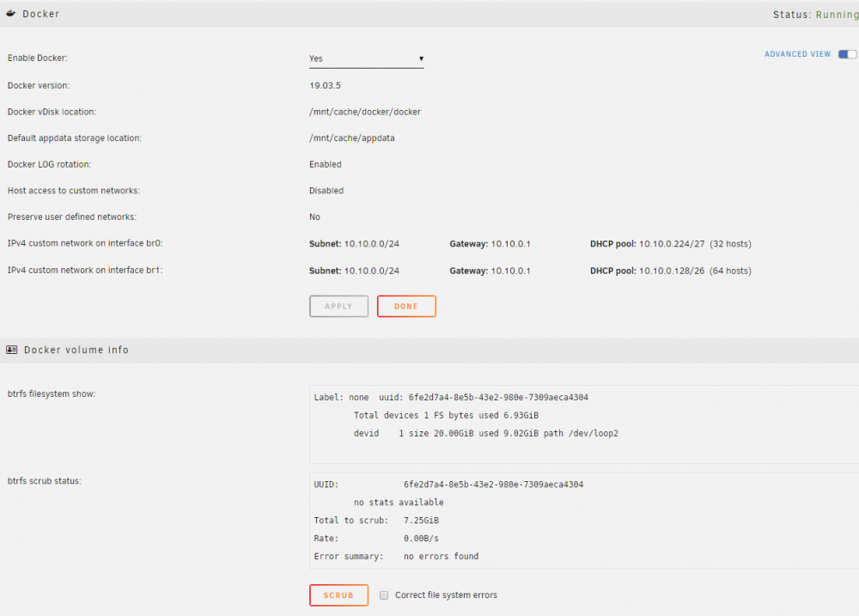Click Host access to custom networks label
Screen dimensions: 859x616
tap(73, 191)
